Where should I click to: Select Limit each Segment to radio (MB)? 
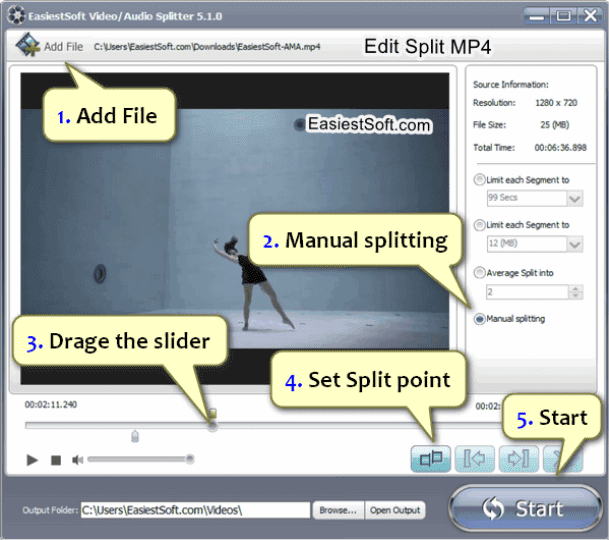point(479,225)
